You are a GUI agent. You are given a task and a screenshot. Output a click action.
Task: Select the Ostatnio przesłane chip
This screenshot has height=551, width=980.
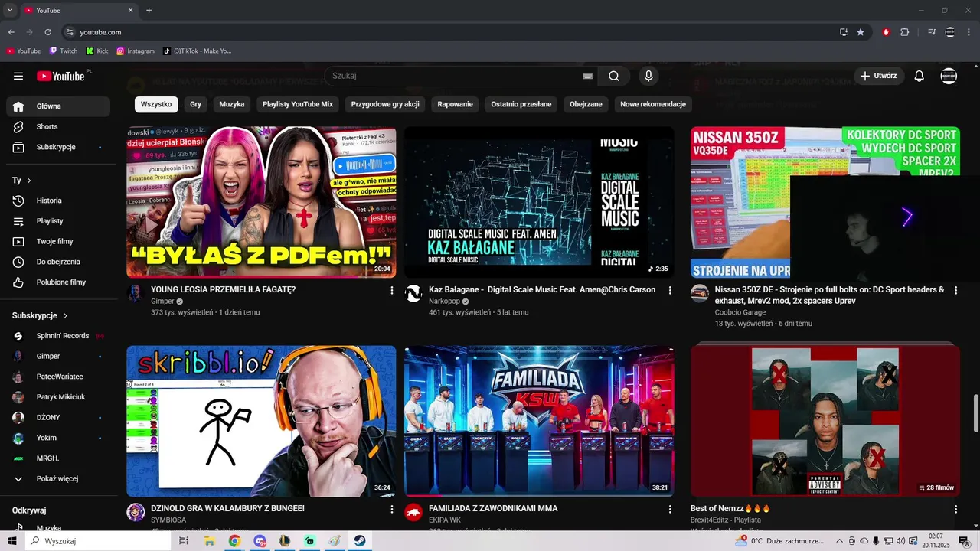click(521, 104)
